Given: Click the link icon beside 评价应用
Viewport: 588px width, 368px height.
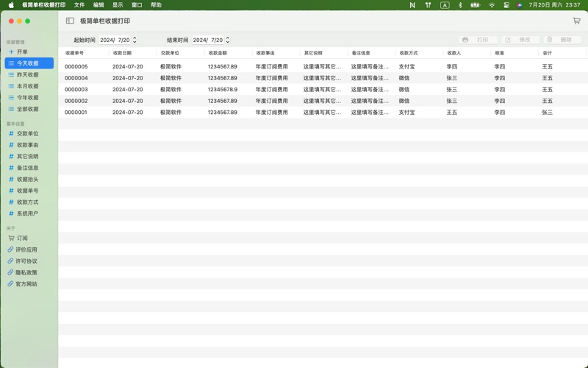Looking at the screenshot, I should [x=11, y=250].
